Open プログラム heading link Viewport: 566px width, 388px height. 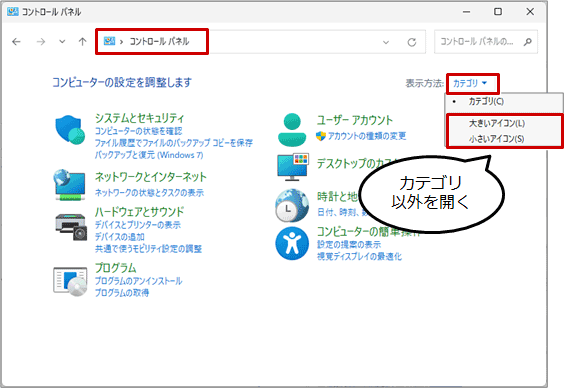click(116, 268)
